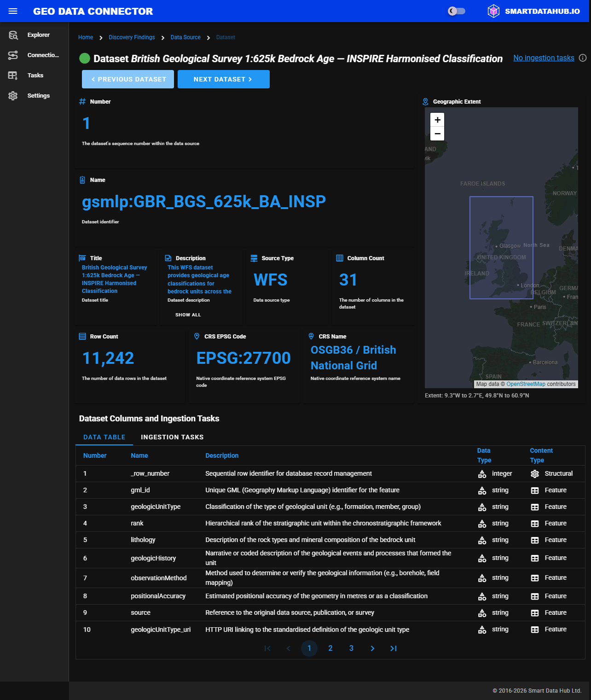Image resolution: width=591 pixels, height=700 pixels.
Task: Click the data type icon in the _row_number row
Action: pyautogui.click(x=482, y=474)
